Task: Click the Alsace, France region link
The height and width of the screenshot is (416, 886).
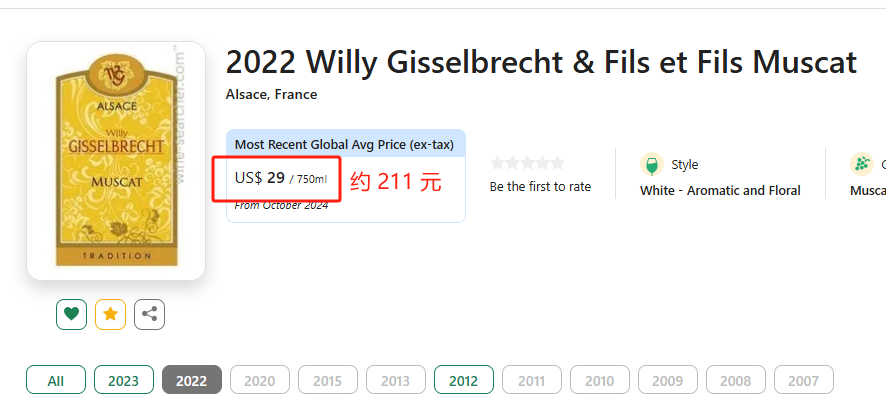Action: [271, 95]
